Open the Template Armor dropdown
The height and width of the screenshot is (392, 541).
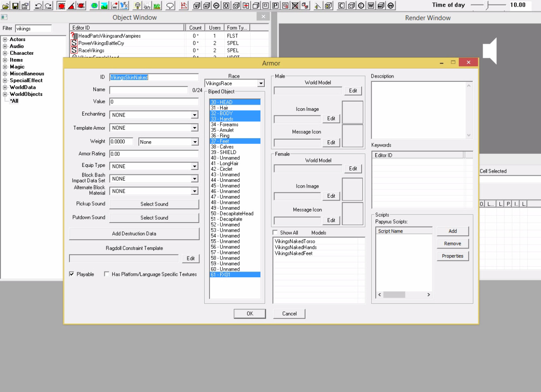click(194, 128)
